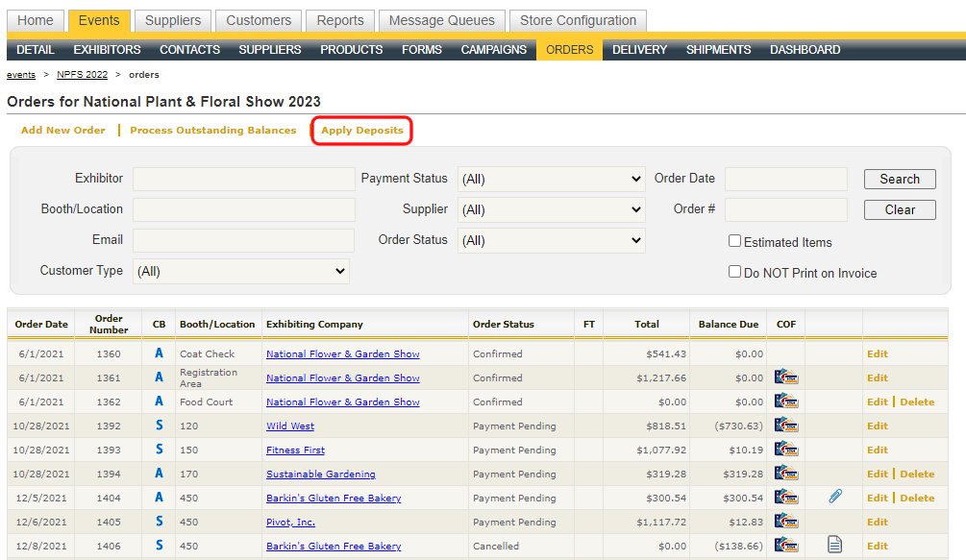Click the paperclip attachment icon for order 1404
The height and width of the screenshot is (560, 966).
pos(834,497)
